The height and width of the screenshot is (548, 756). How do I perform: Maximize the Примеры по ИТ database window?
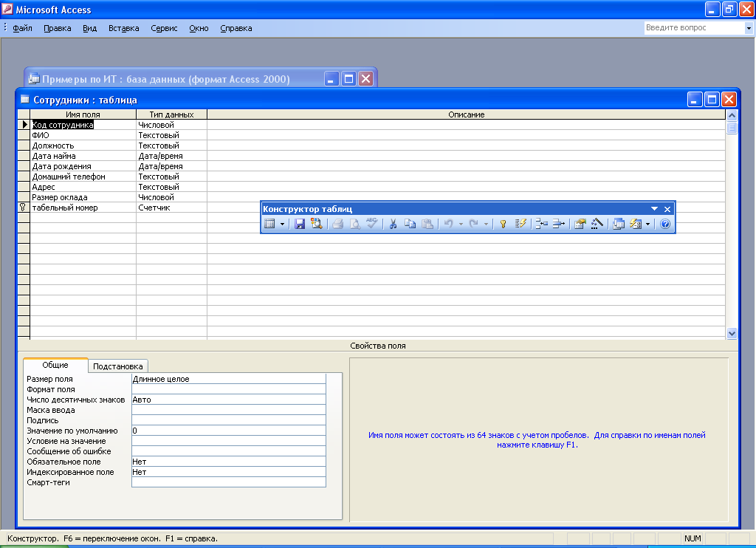coord(348,78)
